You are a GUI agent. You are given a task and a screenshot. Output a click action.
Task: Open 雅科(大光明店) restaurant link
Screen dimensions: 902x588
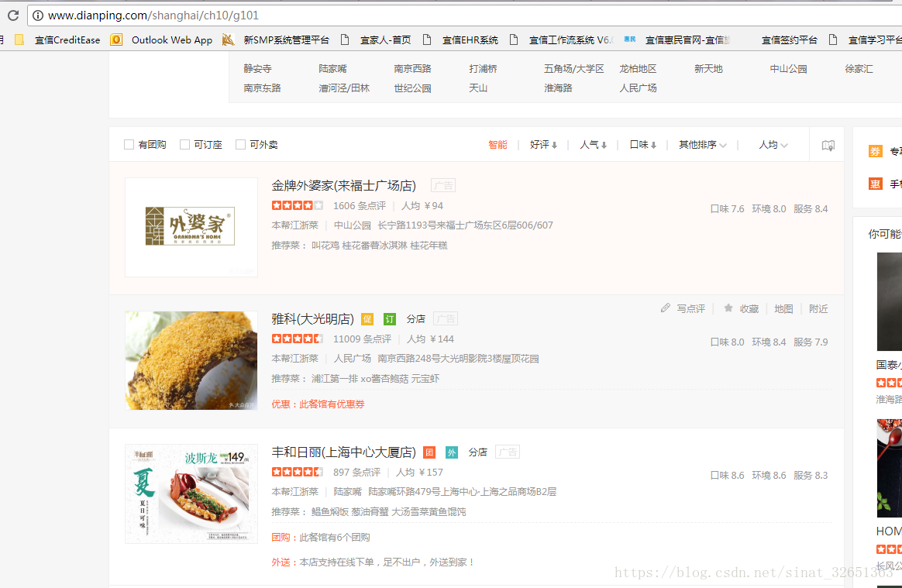(x=313, y=318)
